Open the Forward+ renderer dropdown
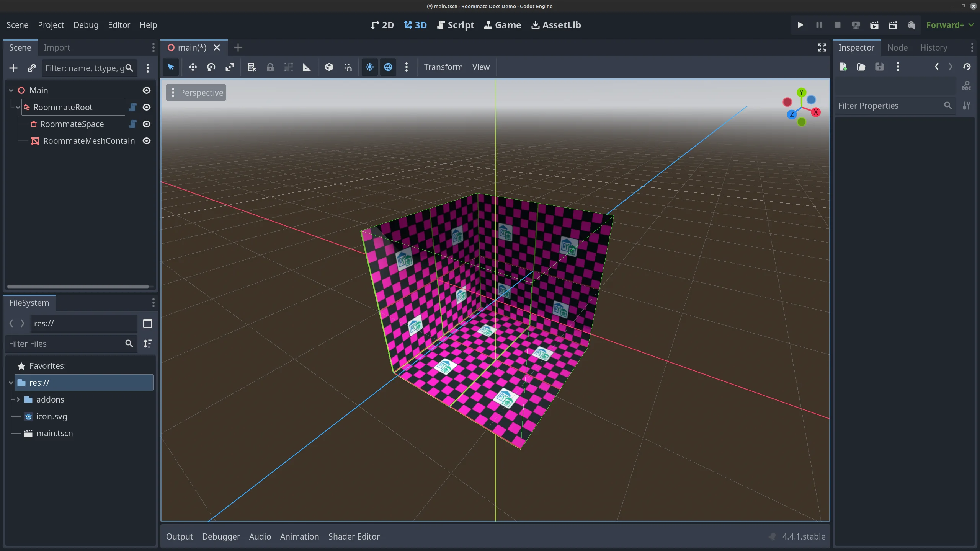Image resolution: width=980 pixels, height=551 pixels. pos(949,25)
